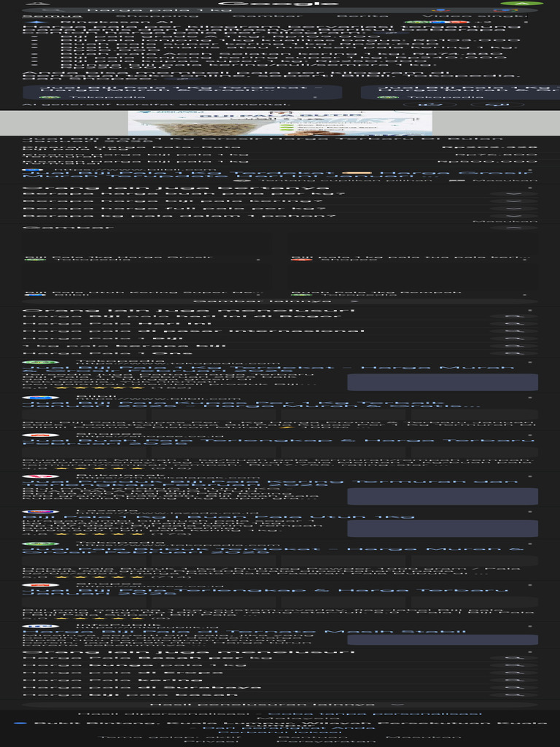The width and height of the screenshot is (560, 747).
Task: Open the Biji Pala Super featured image
Action: tap(280, 123)
